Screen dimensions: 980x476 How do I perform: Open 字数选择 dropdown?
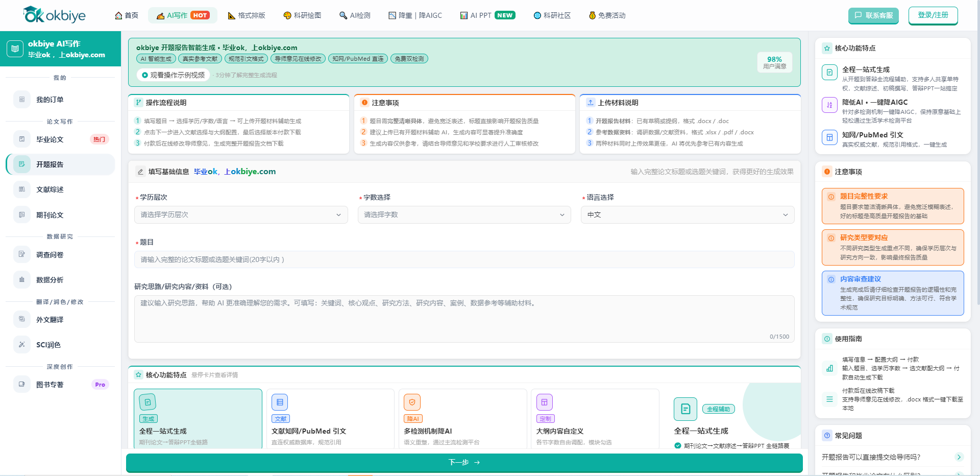[x=464, y=215]
